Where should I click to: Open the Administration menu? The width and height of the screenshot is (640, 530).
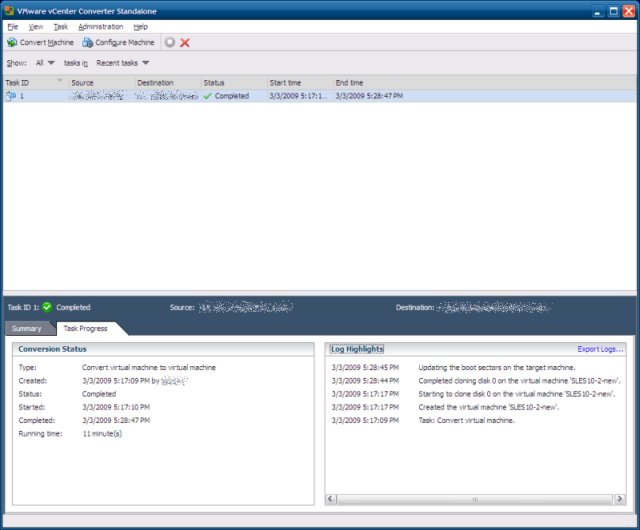100,26
